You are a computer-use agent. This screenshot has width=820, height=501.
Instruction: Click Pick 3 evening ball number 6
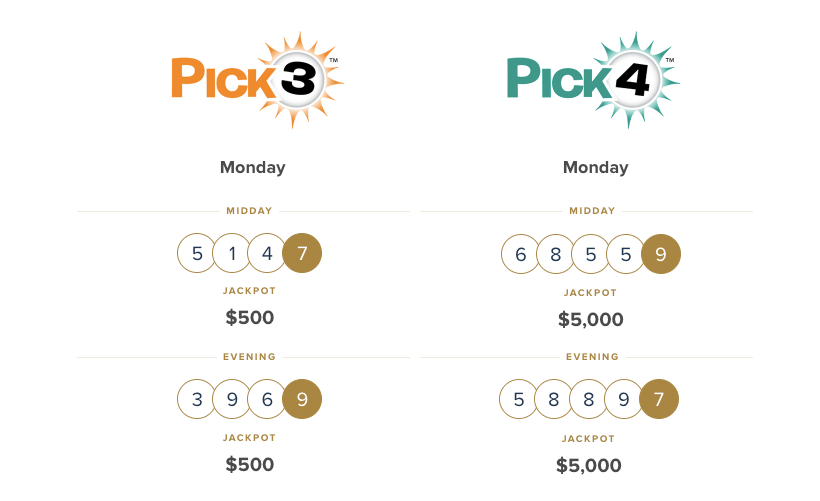pyautogui.click(x=267, y=399)
